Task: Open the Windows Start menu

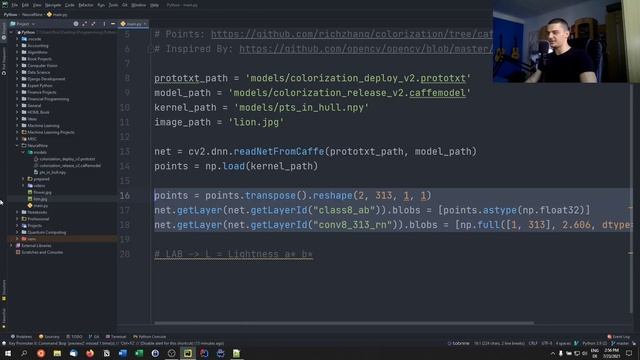Action: [8, 353]
